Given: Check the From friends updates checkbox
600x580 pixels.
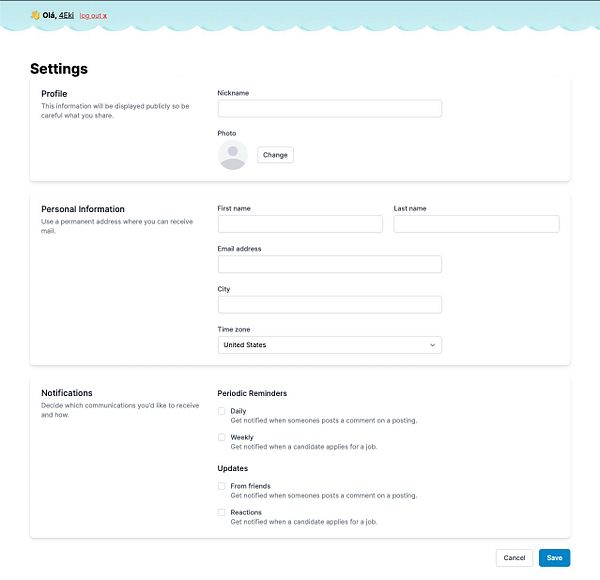Looking at the screenshot, I should tap(222, 486).
